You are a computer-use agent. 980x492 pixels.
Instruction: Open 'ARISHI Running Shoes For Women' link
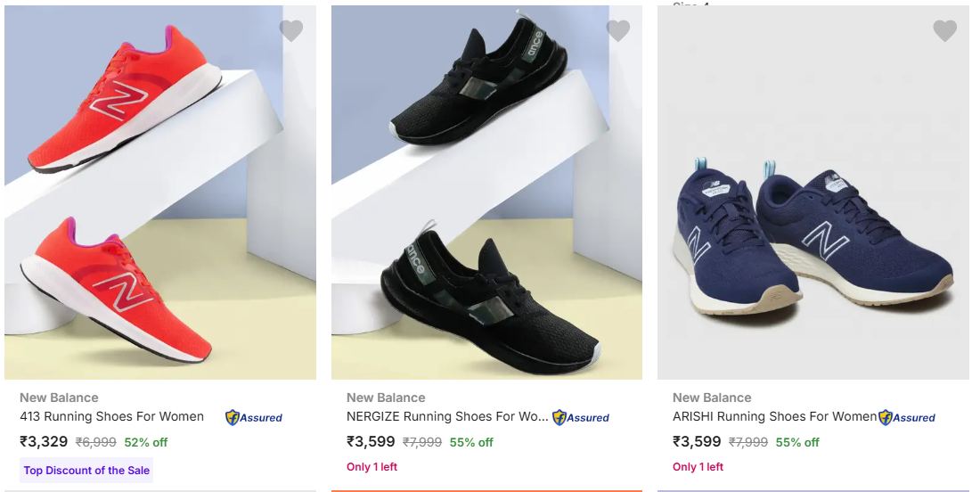coord(774,416)
